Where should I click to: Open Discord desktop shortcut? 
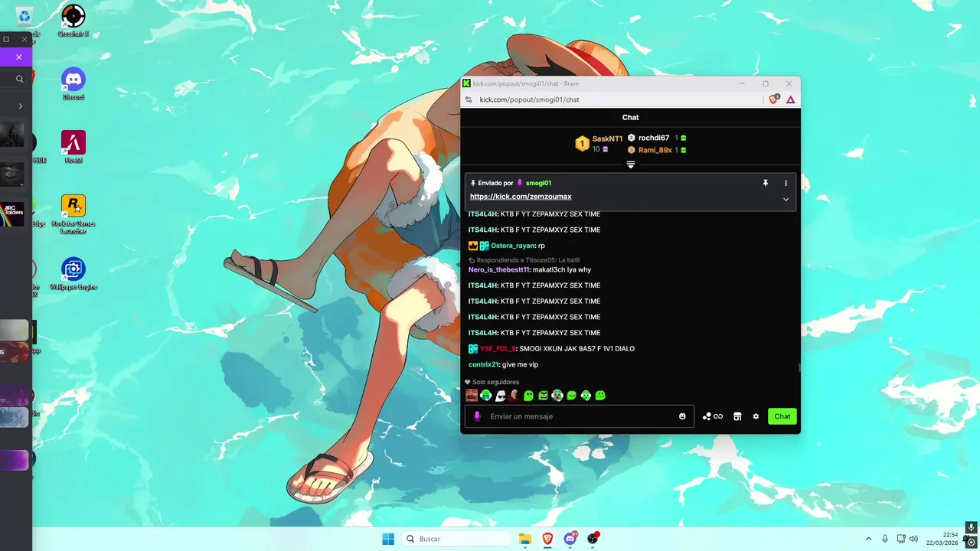[73, 83]
